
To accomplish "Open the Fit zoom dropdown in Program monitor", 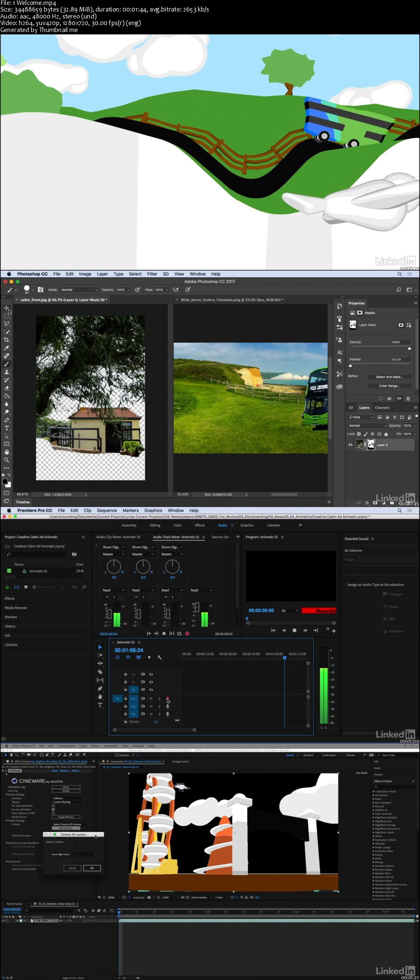I will pyautogui.click(x=290, y=610).
